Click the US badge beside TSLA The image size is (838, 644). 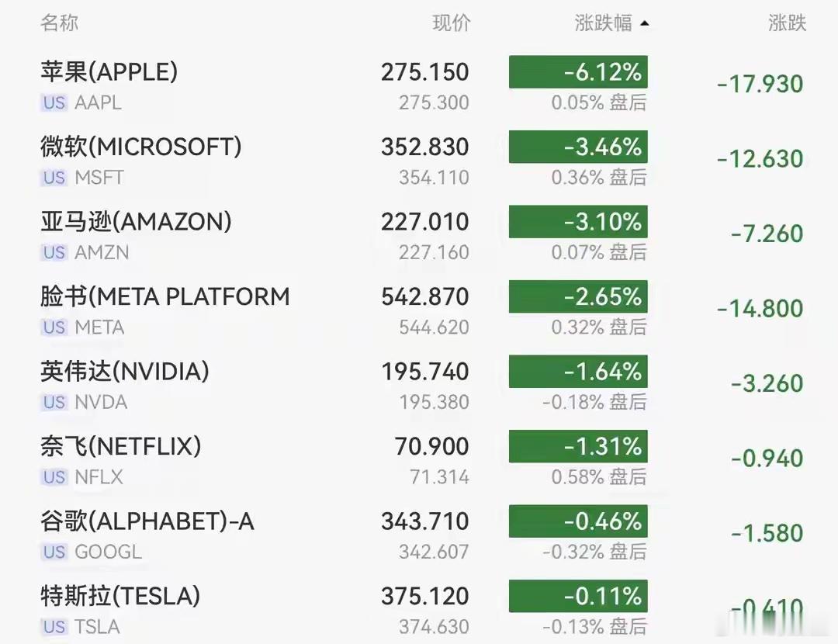[54, 626]
